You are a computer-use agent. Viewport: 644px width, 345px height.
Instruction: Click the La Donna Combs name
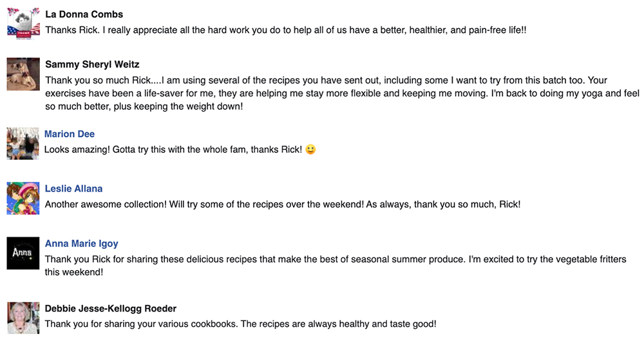click(84, 14)
